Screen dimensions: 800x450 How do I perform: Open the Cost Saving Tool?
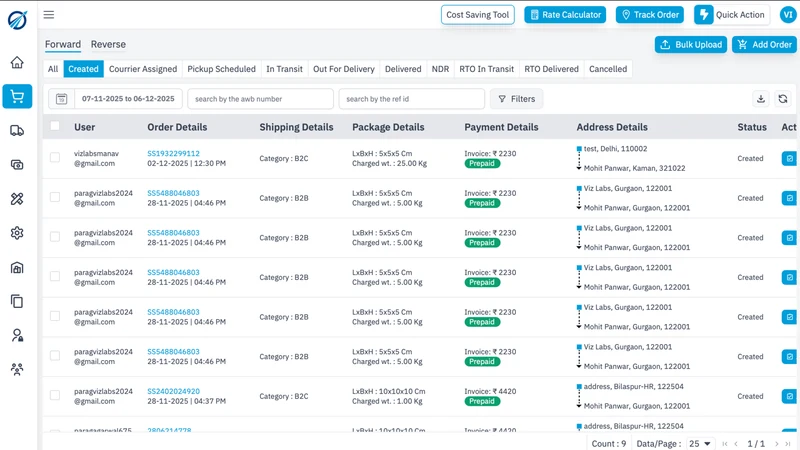(478, 15)
